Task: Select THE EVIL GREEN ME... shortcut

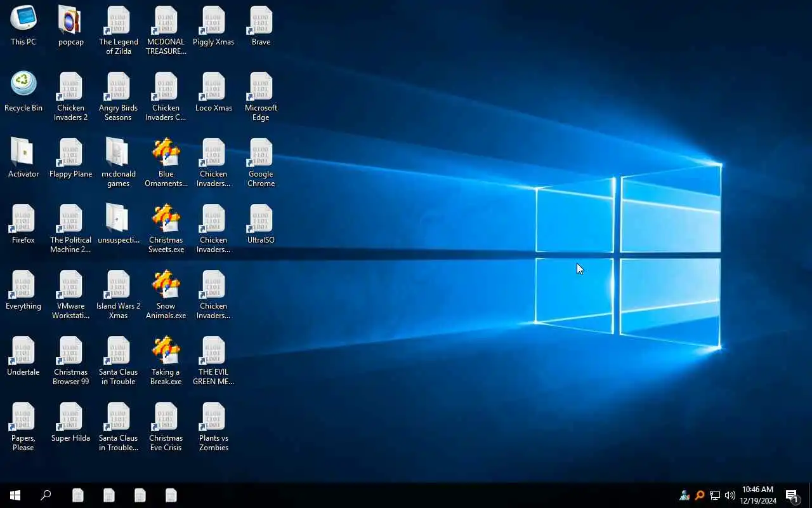Action: pos(214,360)
